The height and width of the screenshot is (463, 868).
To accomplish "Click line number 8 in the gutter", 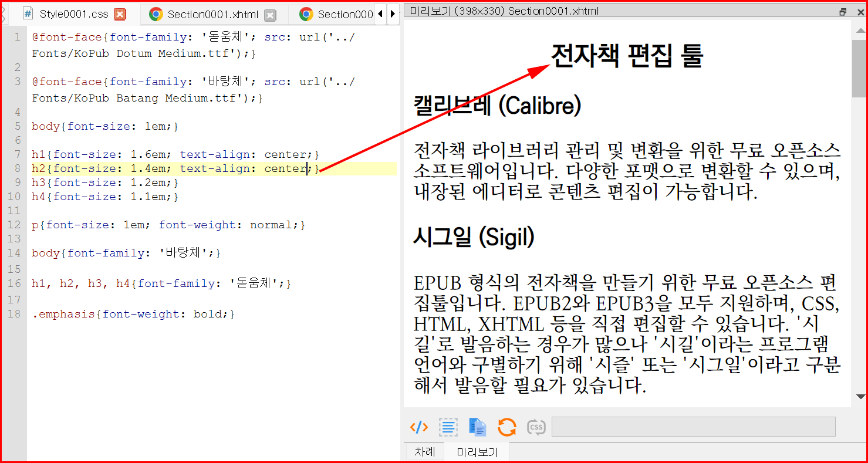I will [x=17, y=168].
